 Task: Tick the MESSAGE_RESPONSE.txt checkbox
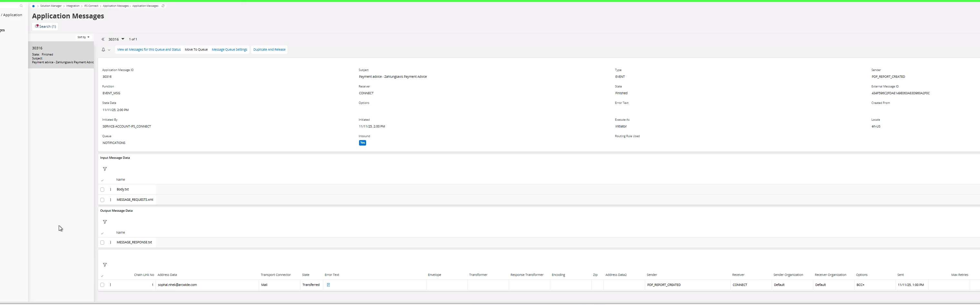tap(102, 243)
